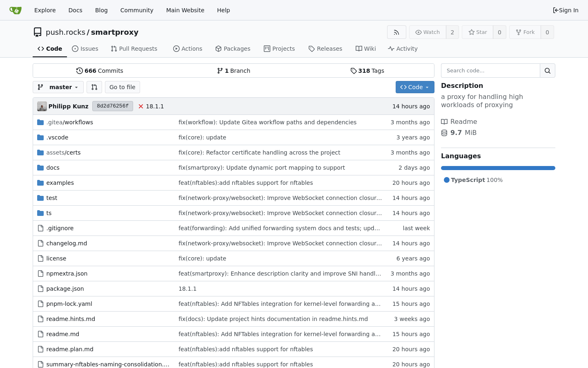The image size is (588, 368).
Task: Click the changelog.md file icon
Action: 40,243
